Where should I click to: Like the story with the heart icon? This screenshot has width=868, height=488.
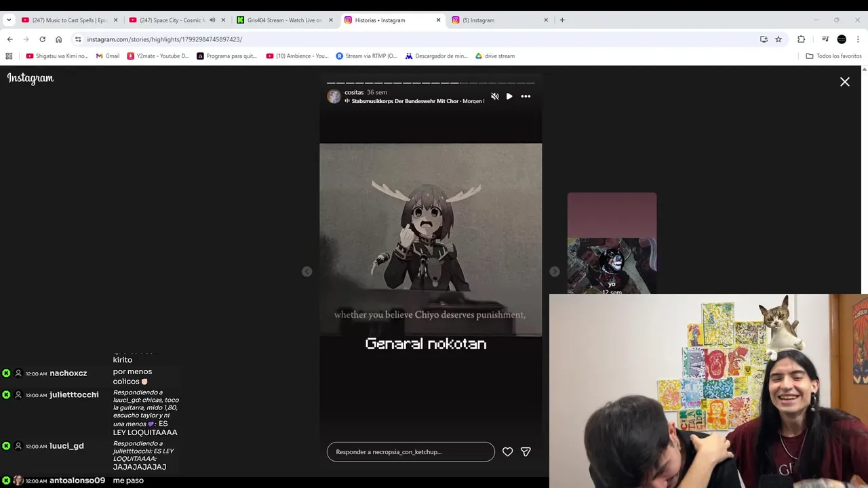(x=507, y=451)
